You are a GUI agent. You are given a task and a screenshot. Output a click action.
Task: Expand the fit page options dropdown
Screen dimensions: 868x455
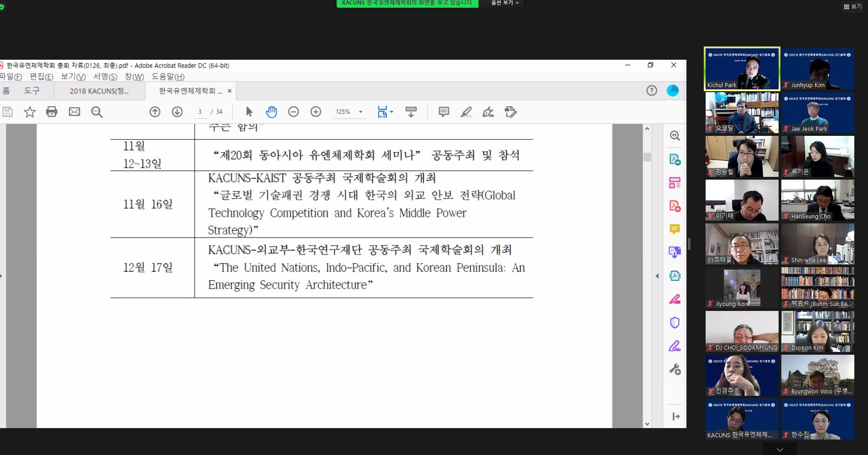pos(391,112)
